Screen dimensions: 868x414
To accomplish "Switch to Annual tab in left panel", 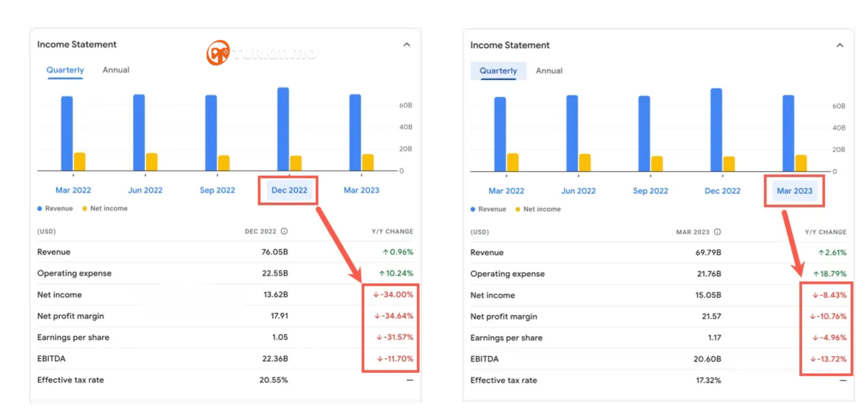I will 116,70.
